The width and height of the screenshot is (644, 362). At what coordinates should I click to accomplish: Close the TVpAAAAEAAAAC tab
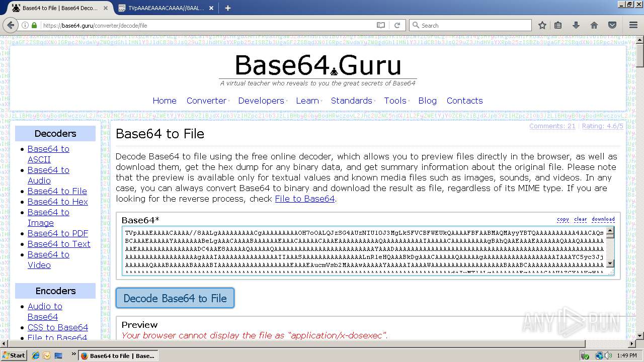point(211,8)
